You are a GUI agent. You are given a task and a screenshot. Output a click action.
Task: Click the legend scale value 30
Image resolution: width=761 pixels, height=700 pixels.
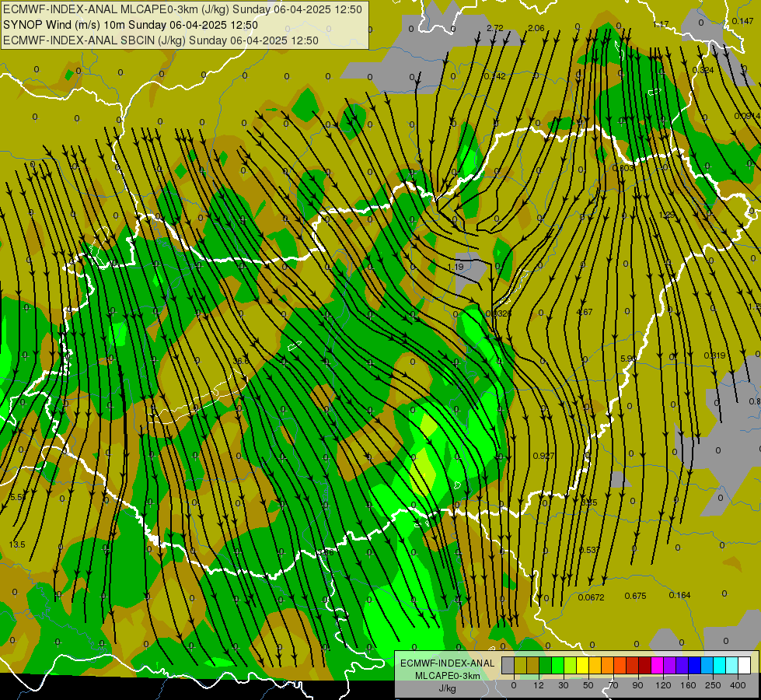pos(564,685)
